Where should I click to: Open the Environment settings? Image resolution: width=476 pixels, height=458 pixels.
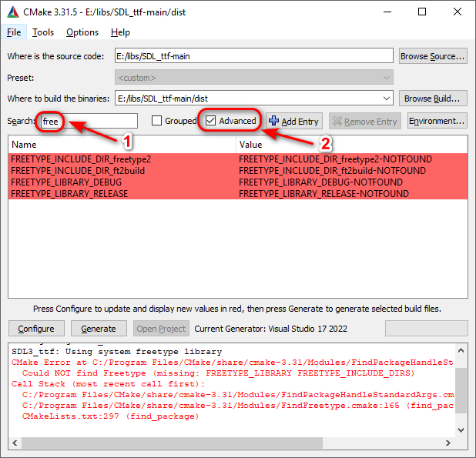tap(437, 121)
